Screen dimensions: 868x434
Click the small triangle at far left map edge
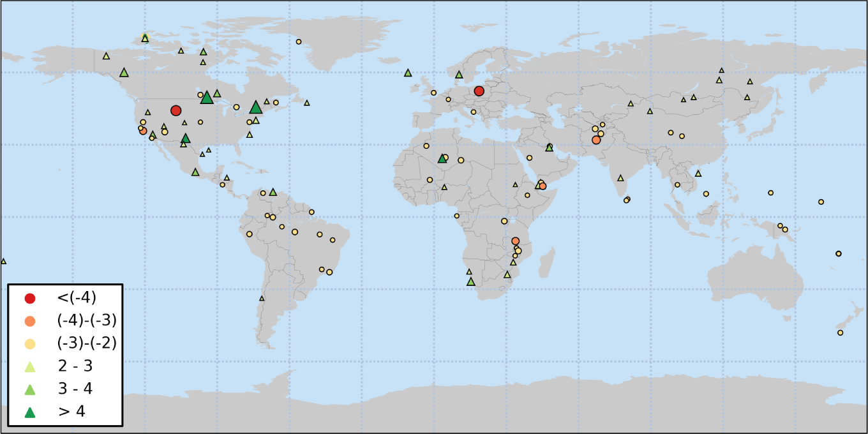3,261
